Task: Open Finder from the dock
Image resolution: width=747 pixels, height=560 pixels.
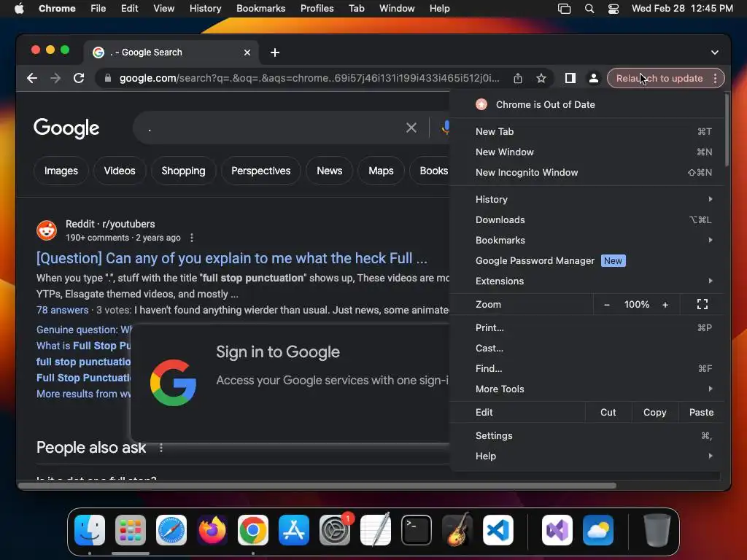Action: (x=90, y=530)
